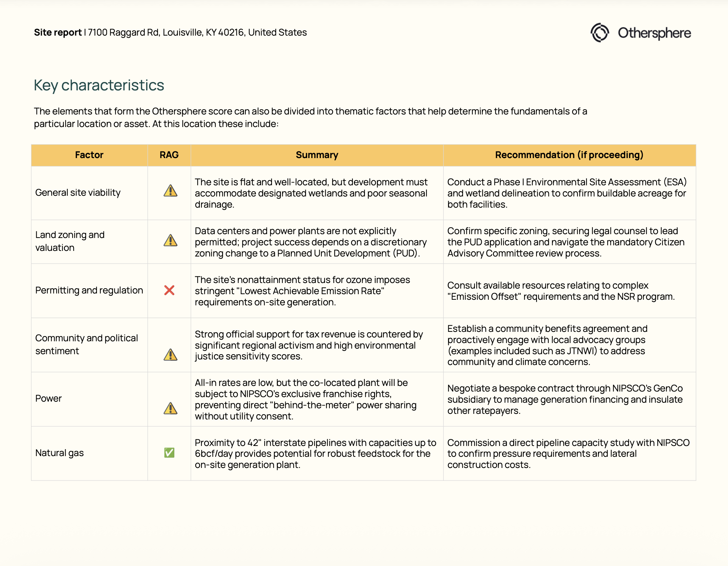This screenshot has height=566, width=728.
Task: Click the green checkmark for Natural gas
Action: [x=169, y=453]
